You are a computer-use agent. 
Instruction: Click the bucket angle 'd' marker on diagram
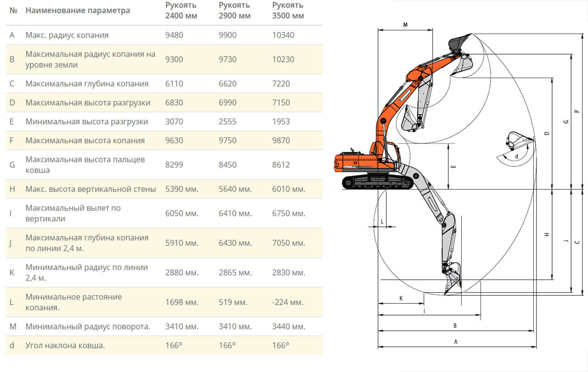tap(518, 157)
